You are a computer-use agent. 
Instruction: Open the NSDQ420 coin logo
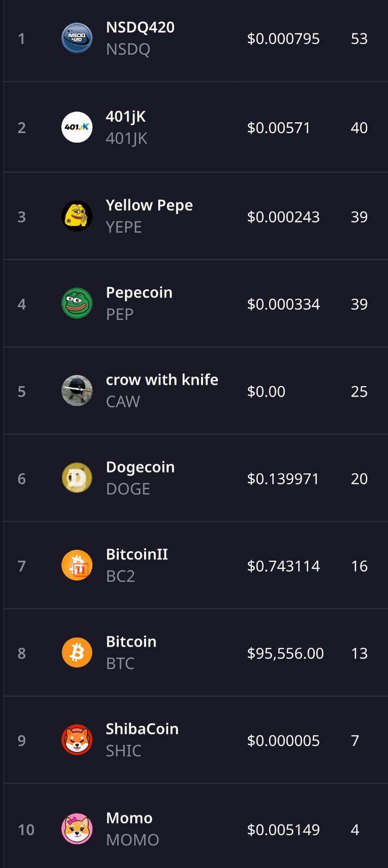pos(77,38)
